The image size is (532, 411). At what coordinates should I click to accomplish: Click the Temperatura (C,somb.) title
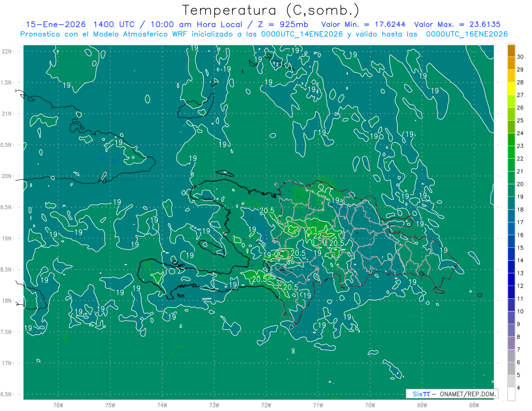pos(271,10)
